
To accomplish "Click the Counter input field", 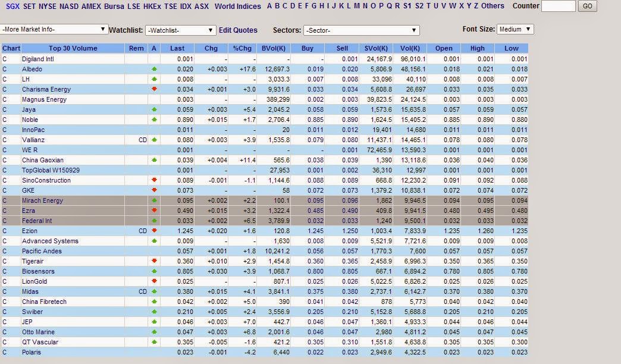I will point(559,6).
